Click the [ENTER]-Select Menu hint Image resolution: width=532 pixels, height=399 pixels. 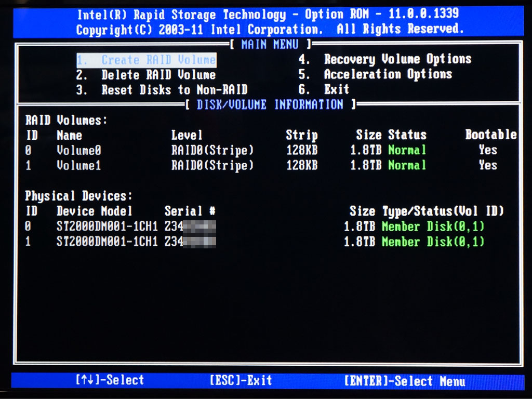pos(405,381)
